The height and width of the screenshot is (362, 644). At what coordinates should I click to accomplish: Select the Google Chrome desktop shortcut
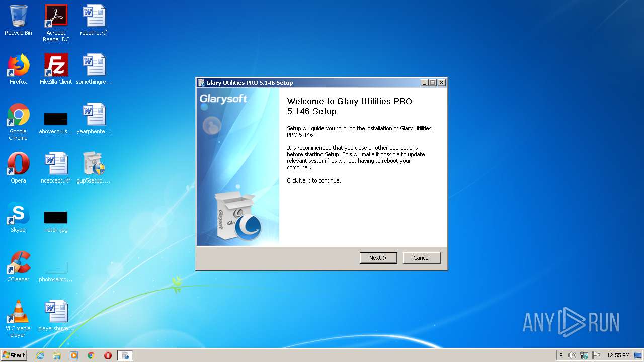coord(18,122)
